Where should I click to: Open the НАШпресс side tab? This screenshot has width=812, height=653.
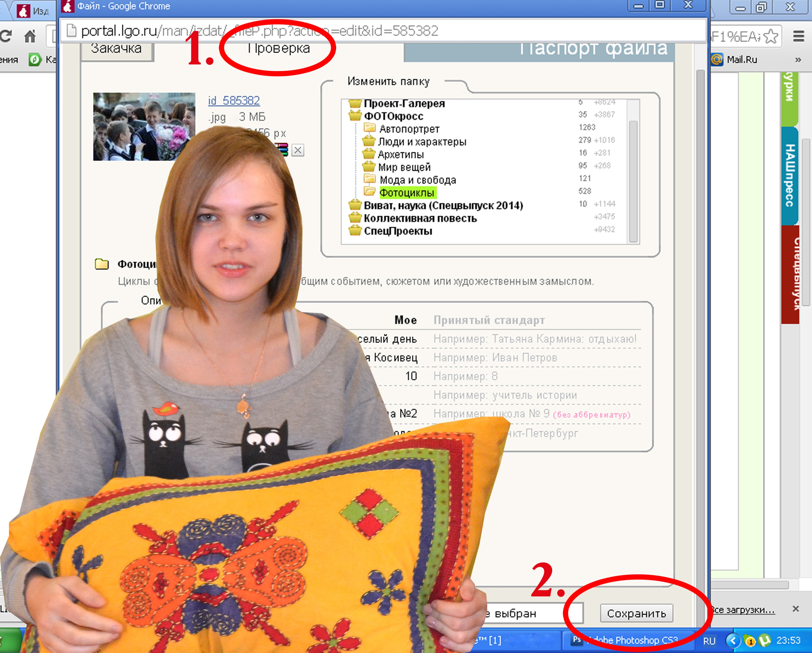tap(790, 175)
